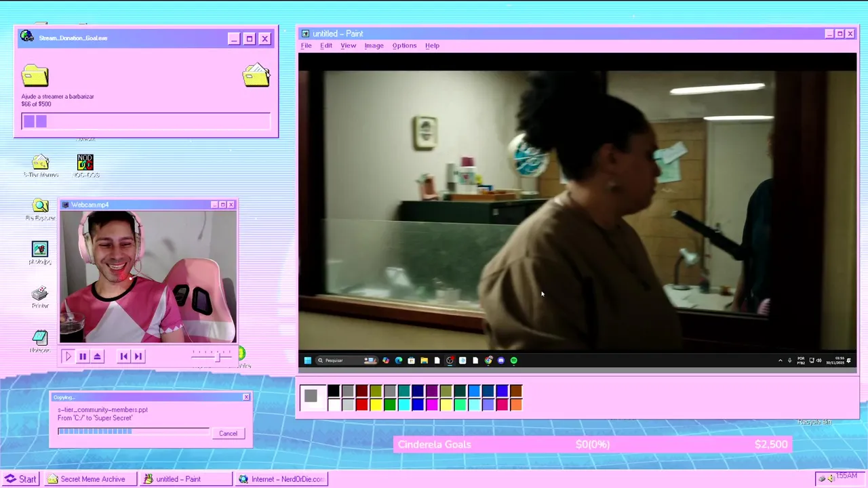The height and width of the screenshot is (488, 868).
Task: Select the bright yellow color swatch
Action: click(x=376, y=405)
